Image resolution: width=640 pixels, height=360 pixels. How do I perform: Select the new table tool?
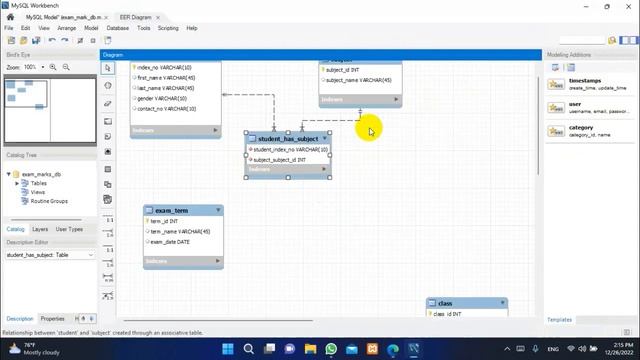[x=108, y=169]
